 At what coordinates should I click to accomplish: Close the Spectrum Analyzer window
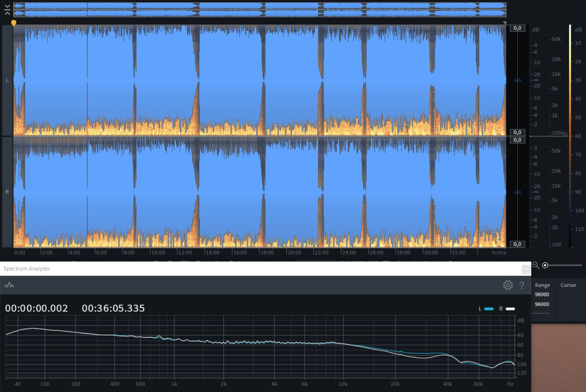525,269
